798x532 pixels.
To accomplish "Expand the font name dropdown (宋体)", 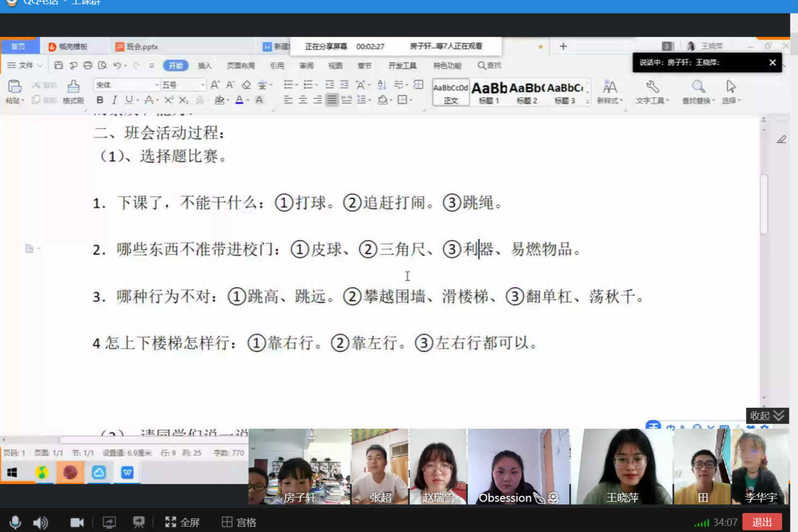I will (x=156, y=85).
